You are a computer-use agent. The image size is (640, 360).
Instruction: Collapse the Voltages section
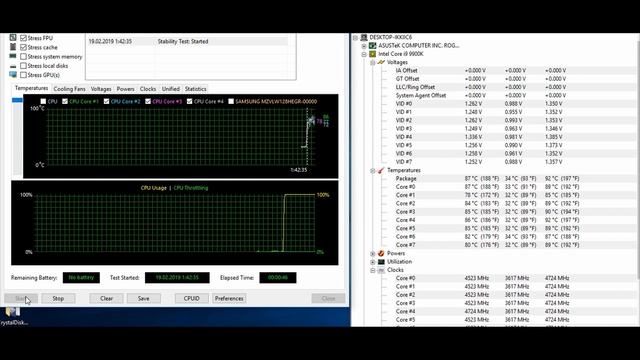[373, 62]
